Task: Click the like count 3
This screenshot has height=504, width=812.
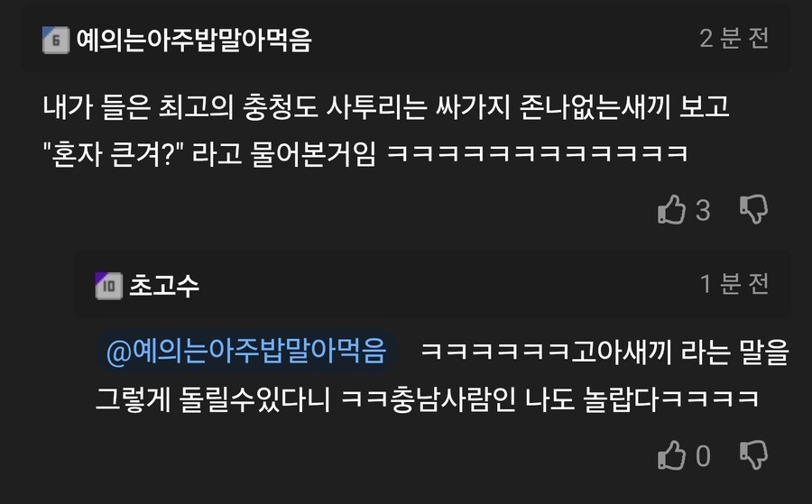Action: [x=703, y=210]
